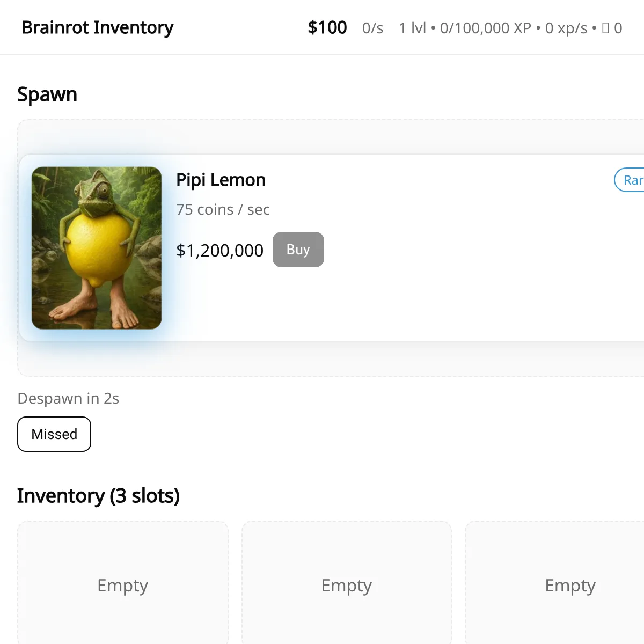Select the second Empty inventory slot
The height and width of the screenshot is (644, 644).
point(347,585)
